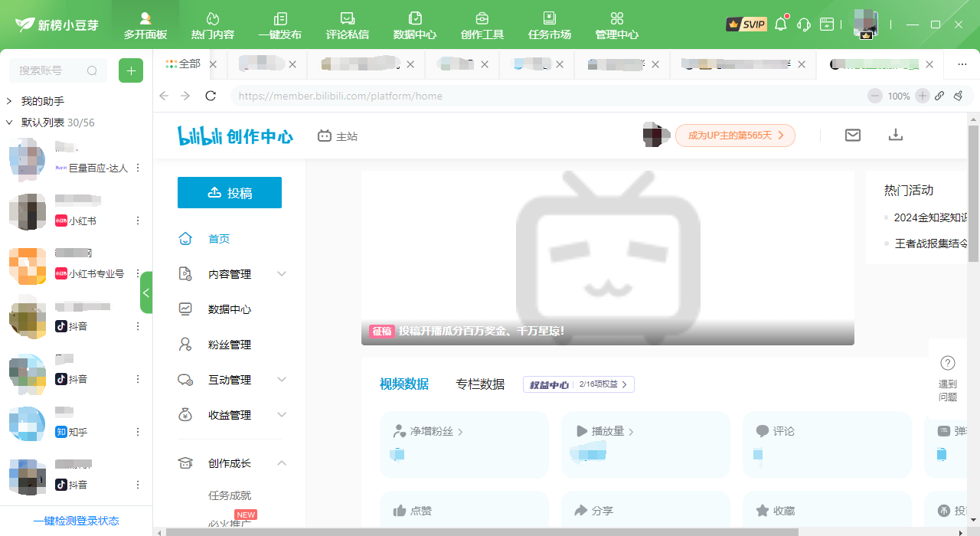
Task: Open the 数据中心 top menu
Action: tap(415, 25)
